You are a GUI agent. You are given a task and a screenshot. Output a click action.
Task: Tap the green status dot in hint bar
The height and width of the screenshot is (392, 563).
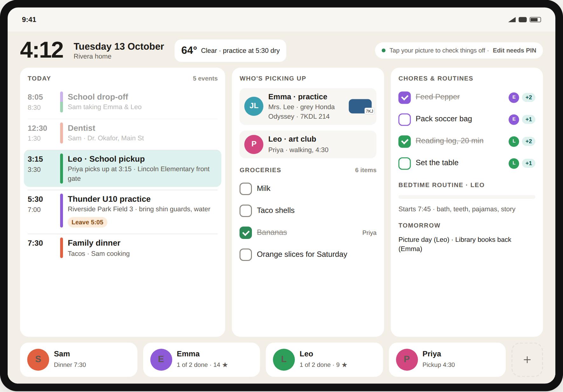[384, 50]
